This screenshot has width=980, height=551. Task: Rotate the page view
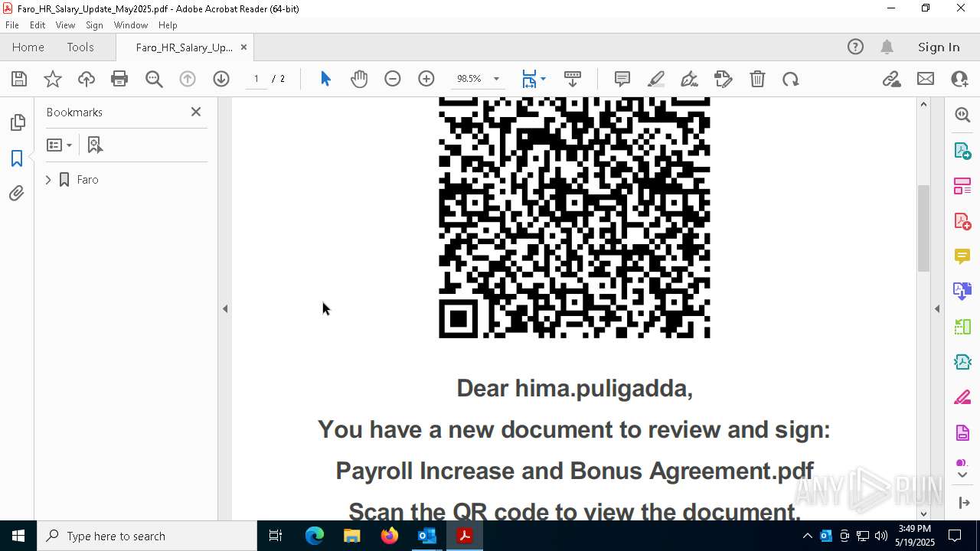[791, 79]
